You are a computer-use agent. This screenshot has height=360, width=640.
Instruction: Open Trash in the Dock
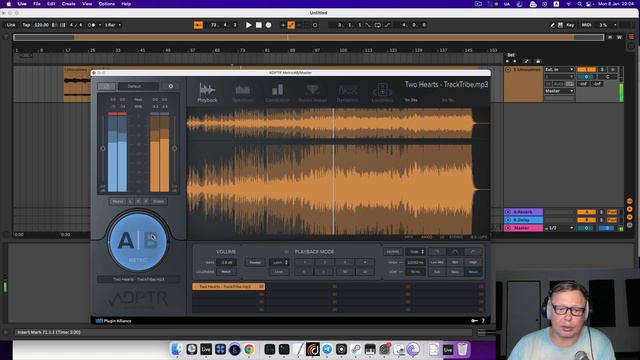click(462, 349)
